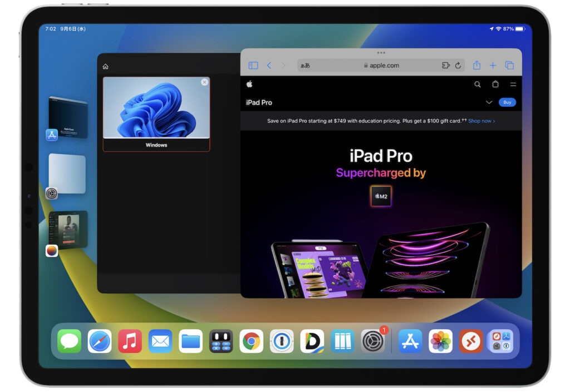This screenshot has width=570, height=392.
Task: Open the Apple shopping bag
Action: click(495, 85)
